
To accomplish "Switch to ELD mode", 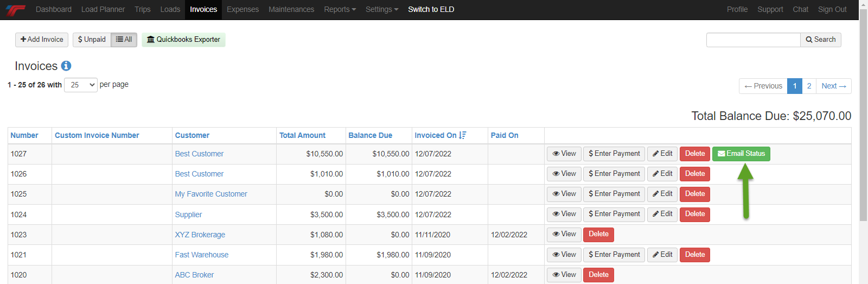I will (x=431, y=9).
